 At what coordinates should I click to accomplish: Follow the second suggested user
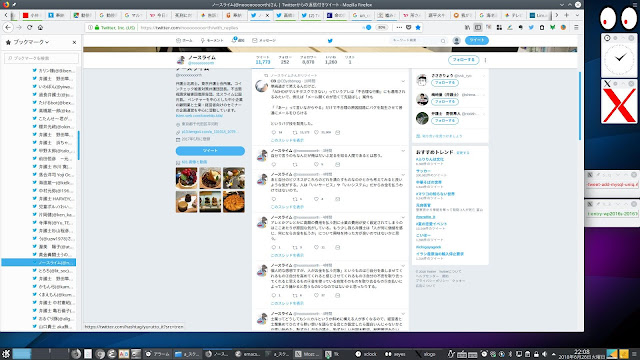point(444,102)
